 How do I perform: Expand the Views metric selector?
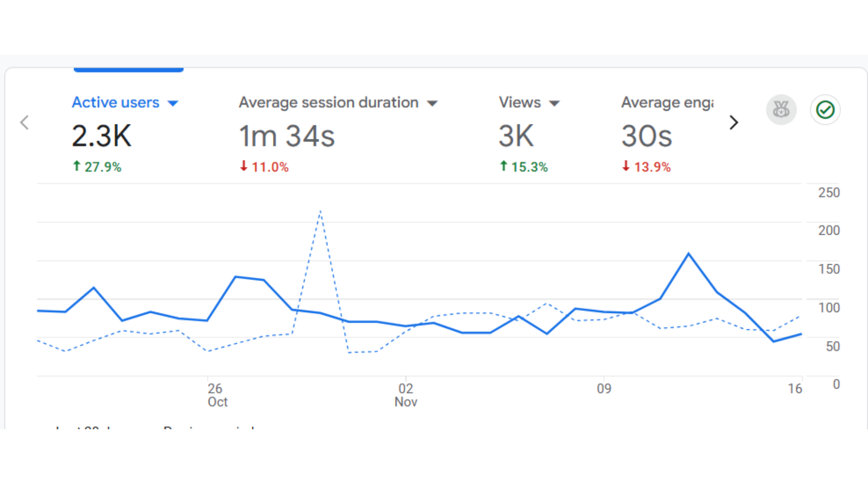pyautogui.click(x=555, y=103)
